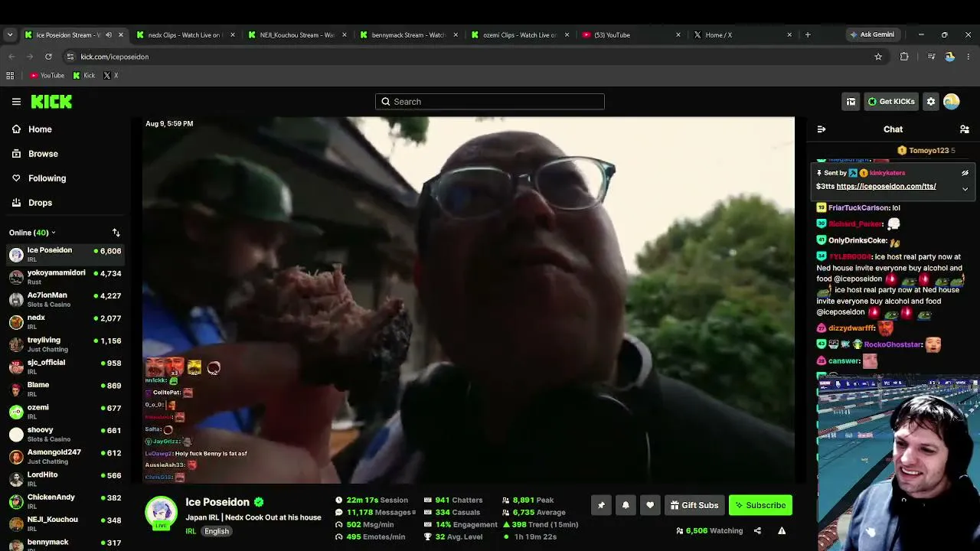Click the address bar URL
This screenshot has width=980, height=551.
[115, 57]
